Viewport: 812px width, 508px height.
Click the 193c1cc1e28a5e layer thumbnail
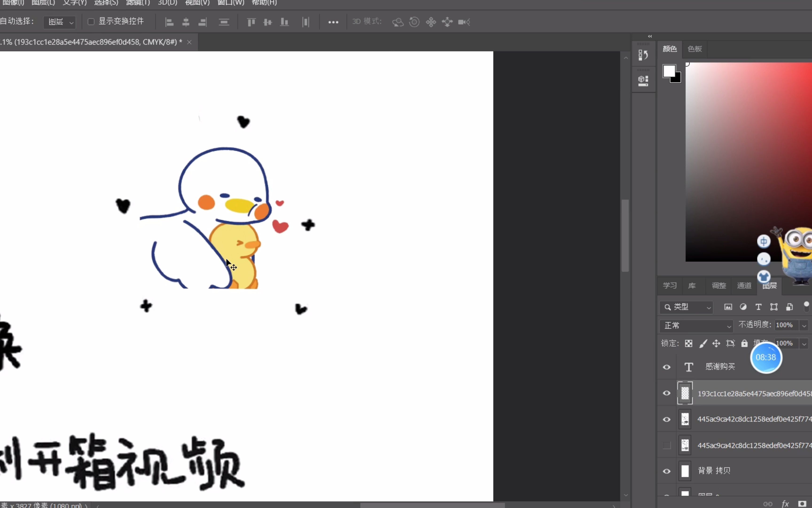point(685,393)
